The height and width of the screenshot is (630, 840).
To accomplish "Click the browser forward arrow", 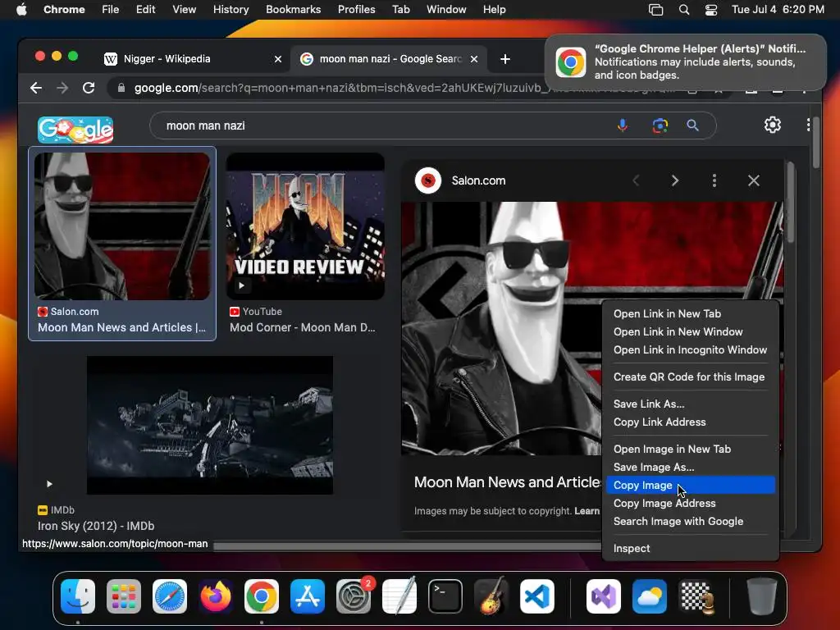I will tap(62, 88).
